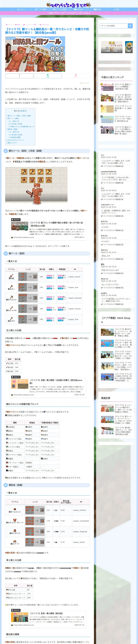Click the copper_sword recipe image
The image size is (138, 644).
(x=28, y=277)
